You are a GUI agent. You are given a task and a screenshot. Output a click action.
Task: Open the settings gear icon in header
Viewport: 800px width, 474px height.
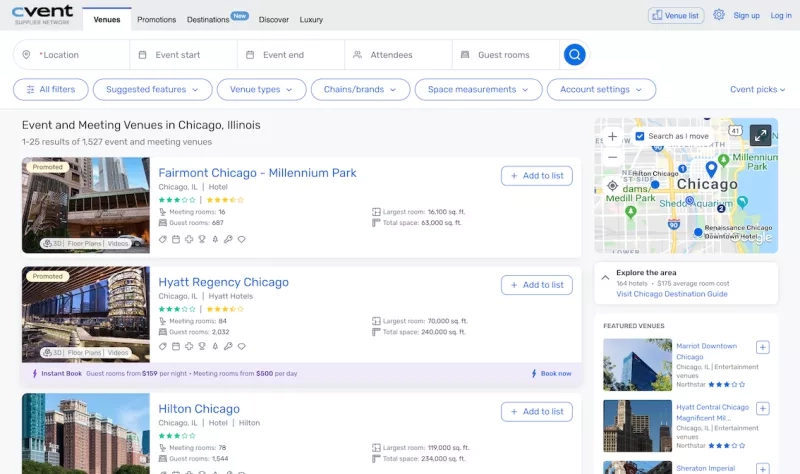click(x=719, y=15)
